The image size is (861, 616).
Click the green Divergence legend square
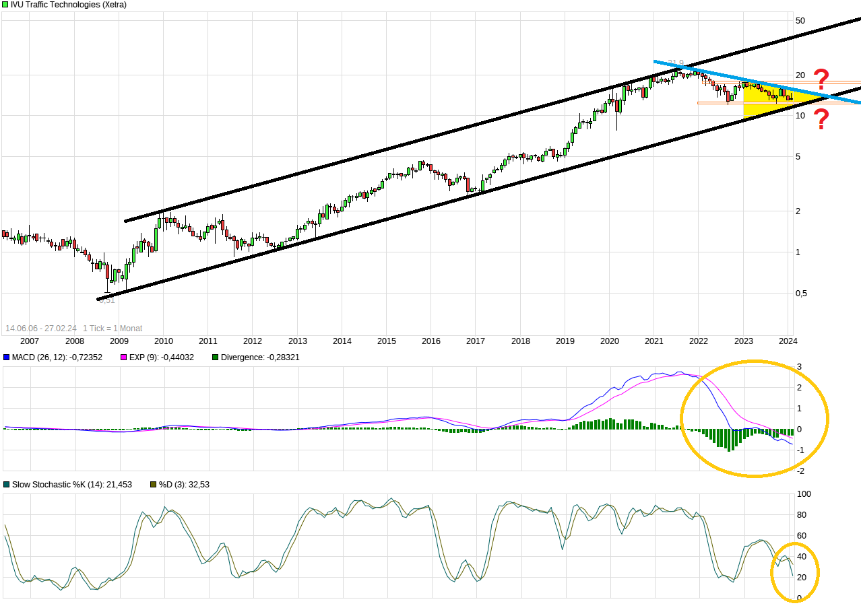214,357
